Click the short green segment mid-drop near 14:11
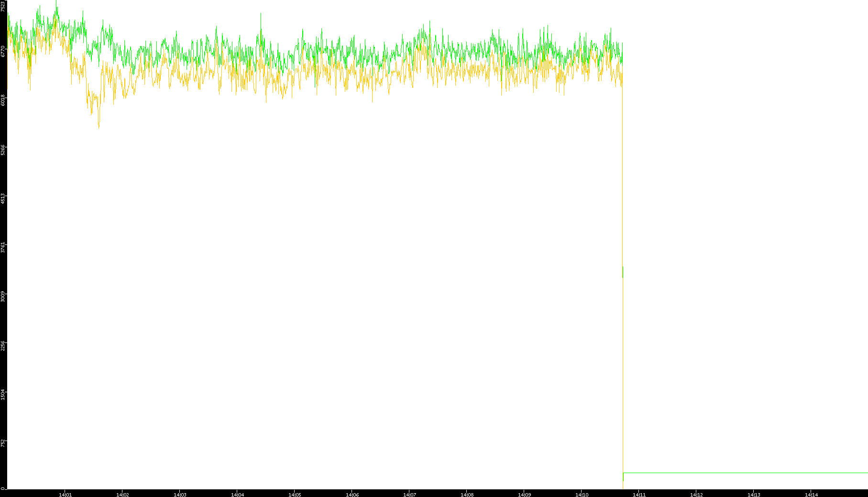Viewport: 868px width, 497px height. pyautogui.click(x=623, y=272)
